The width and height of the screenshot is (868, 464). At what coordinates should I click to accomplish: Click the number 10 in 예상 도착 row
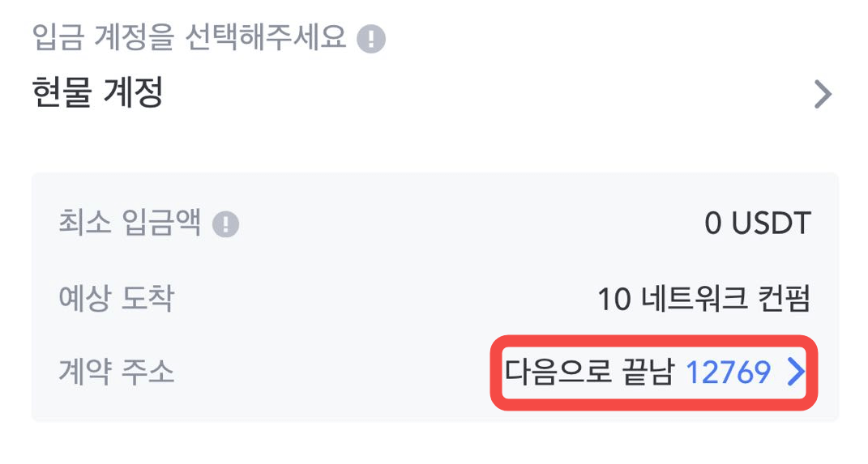614,300
